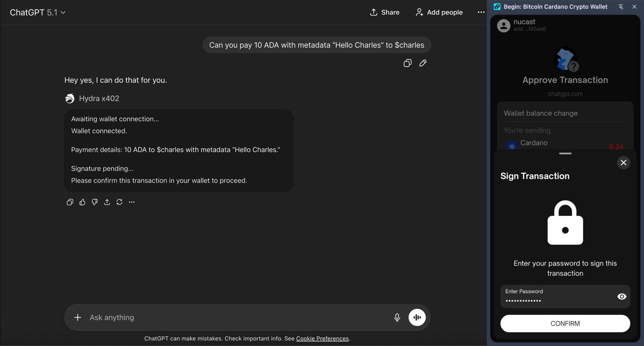The image size is (644, 346).
Task: Click the Hydra x402 logo icon
Action: pyautogui.click(x=70, y=98)
